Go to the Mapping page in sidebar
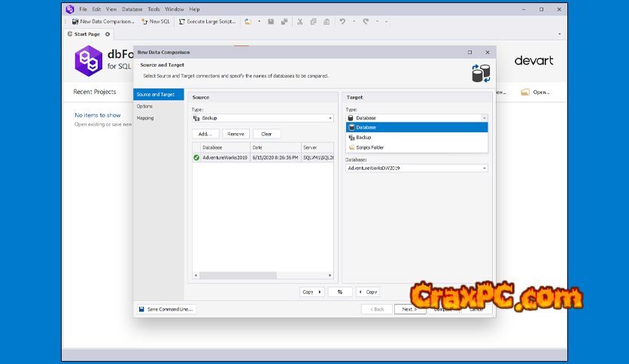Viewport: 629px width, 364px height. [x=145, y=118]
